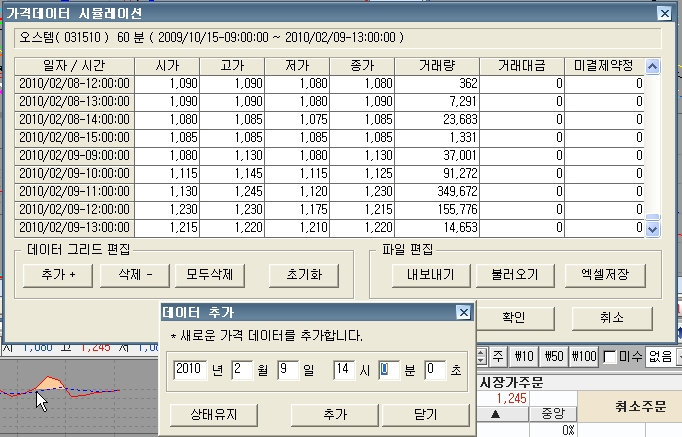The image size is (682, 437).
Task: Click the 삭제 - button
Action: (131, 275)
